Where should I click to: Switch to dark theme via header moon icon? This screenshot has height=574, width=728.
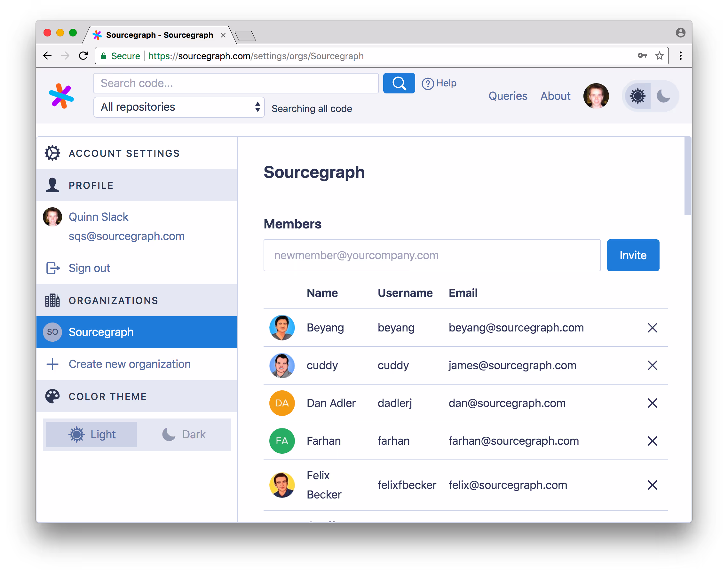coord(663,96)
